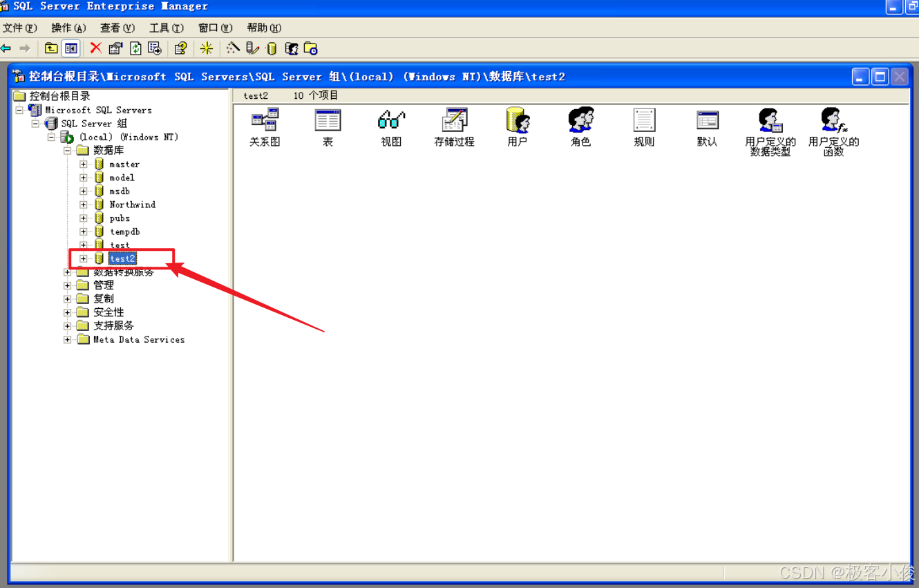
Task: Open the 查看(V) menu
Action: point(117,28)
